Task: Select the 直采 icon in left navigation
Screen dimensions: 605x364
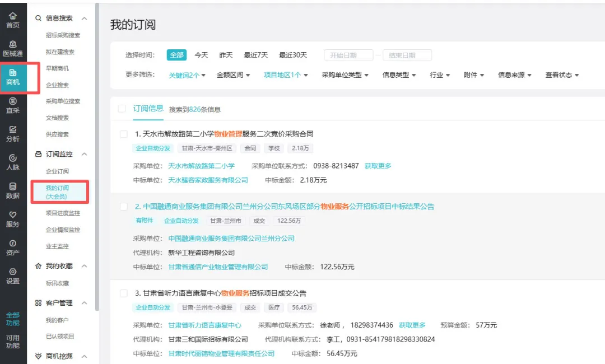Action: click(13, 105)
